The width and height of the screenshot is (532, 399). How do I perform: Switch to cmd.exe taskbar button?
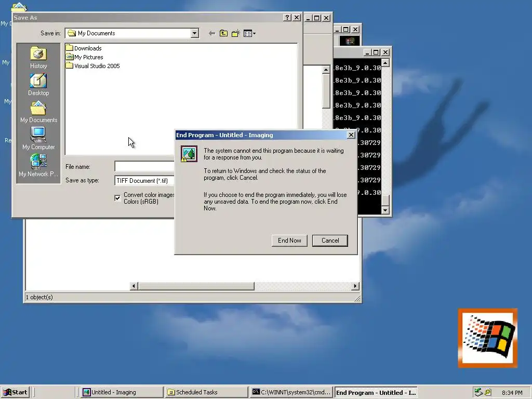tap(292, 392)
